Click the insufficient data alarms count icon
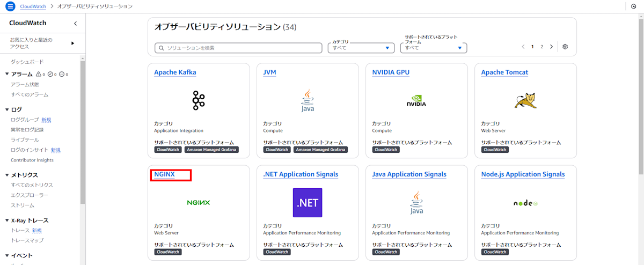 pyautogui.click(x=63, y=74)
